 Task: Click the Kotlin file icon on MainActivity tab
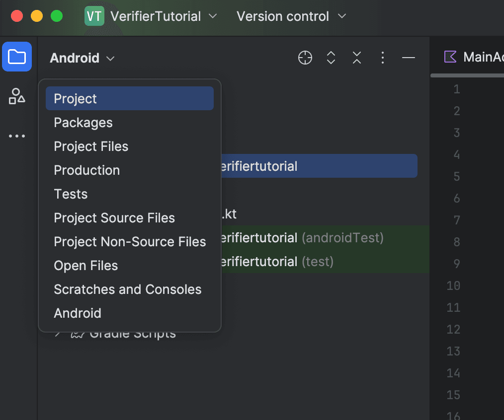[x=450, y=57]
